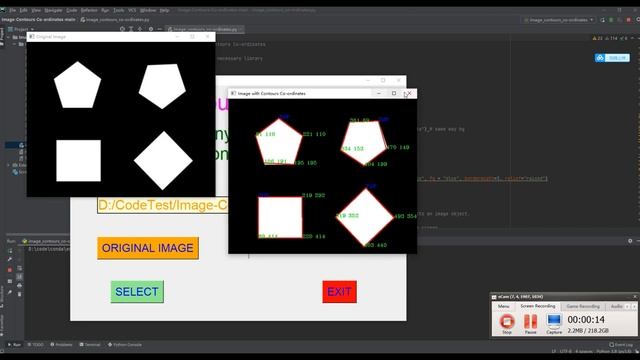Click the Capture button in oCam recorder
This screenshot has width=640, height=360.
[554, 324]
